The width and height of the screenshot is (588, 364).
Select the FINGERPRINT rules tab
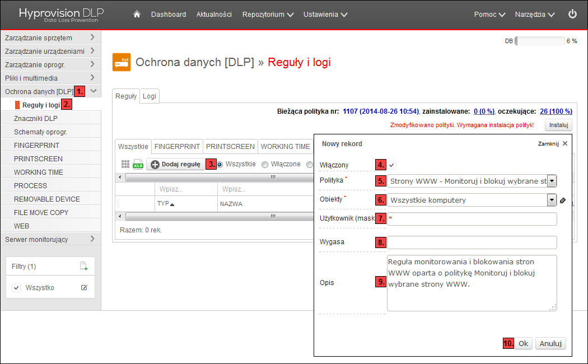177,147
